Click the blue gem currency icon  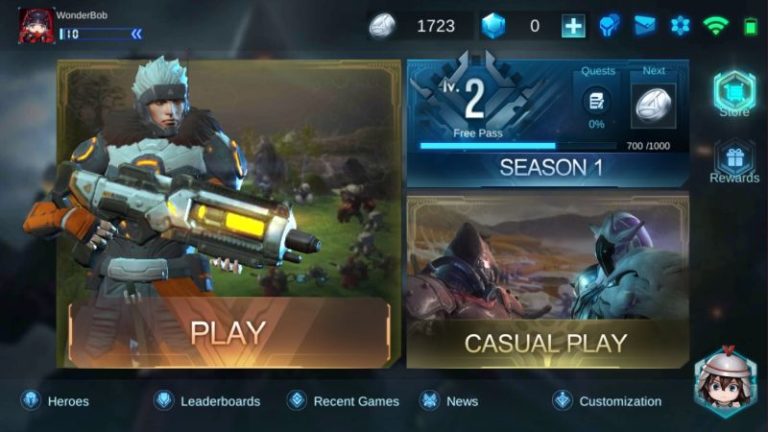tap(493, 25)
